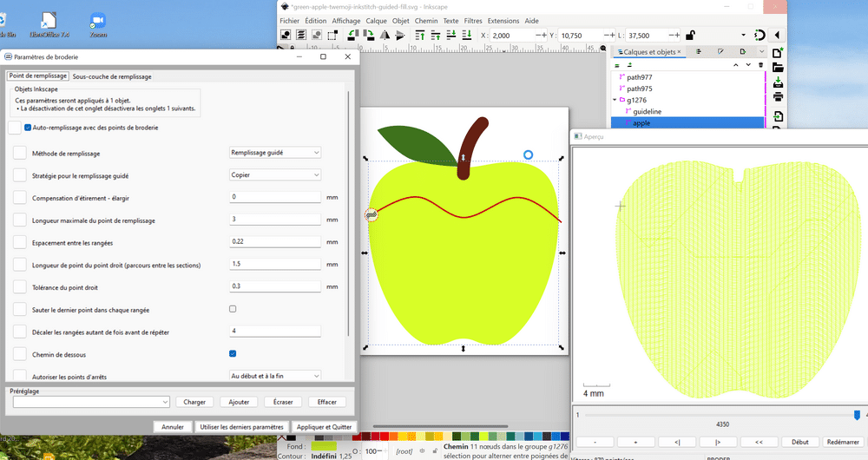
Task: Open the dock panel chevron menu
Action: 762,51
